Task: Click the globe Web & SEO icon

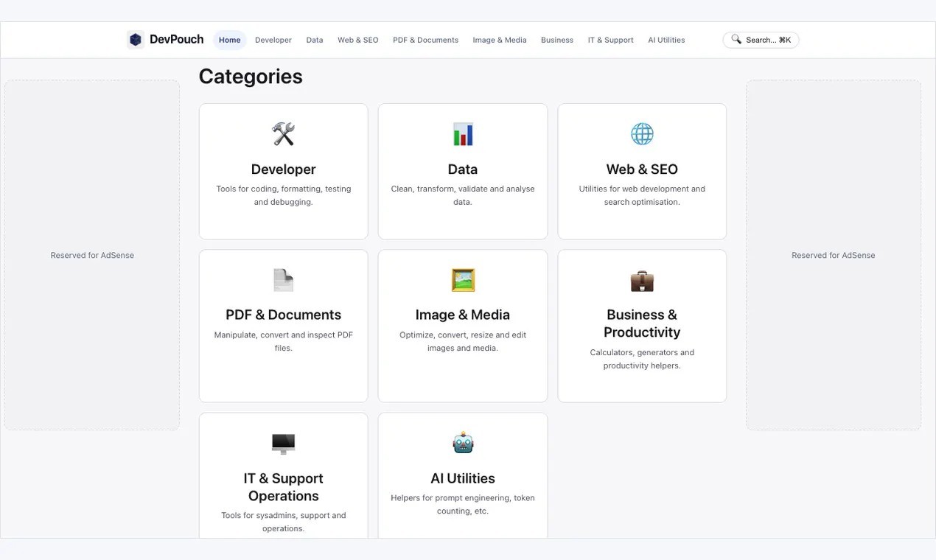Action: [x=642, y=134]
